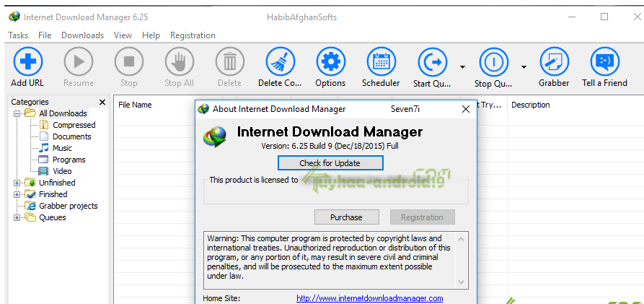Open Options gear icon

[330, 61]
